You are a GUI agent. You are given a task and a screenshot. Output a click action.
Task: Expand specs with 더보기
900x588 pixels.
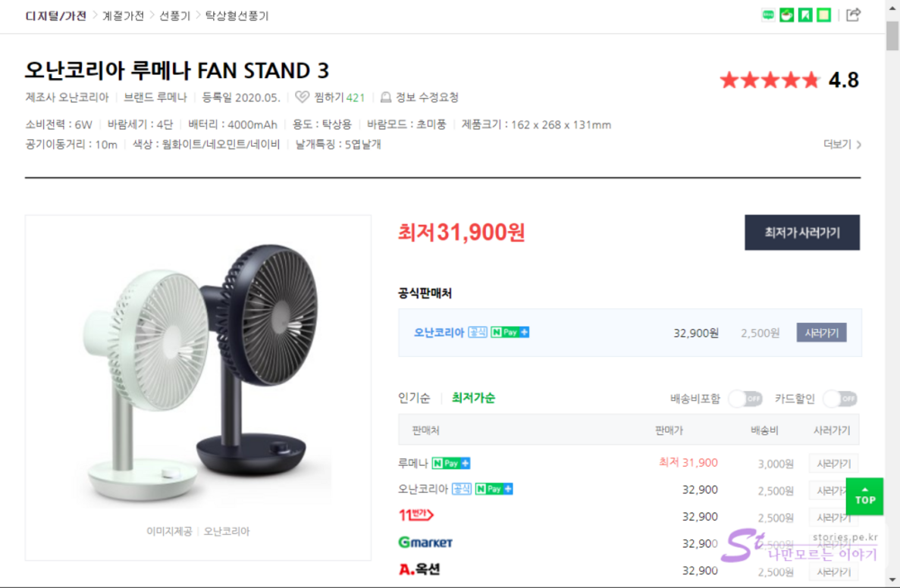842,145
